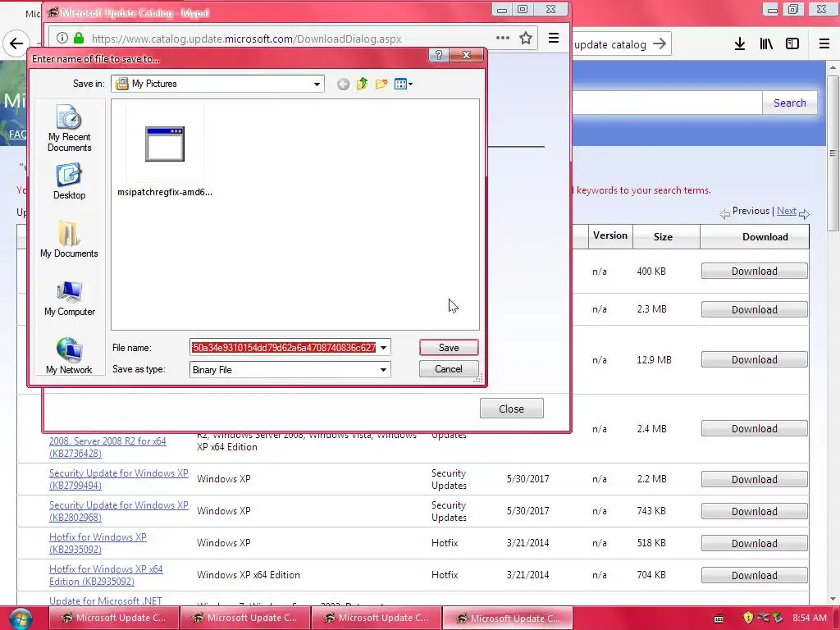Toggle the sidebar icon in main browser
Viewport: 840px width, 630px height.
(792, 44)
